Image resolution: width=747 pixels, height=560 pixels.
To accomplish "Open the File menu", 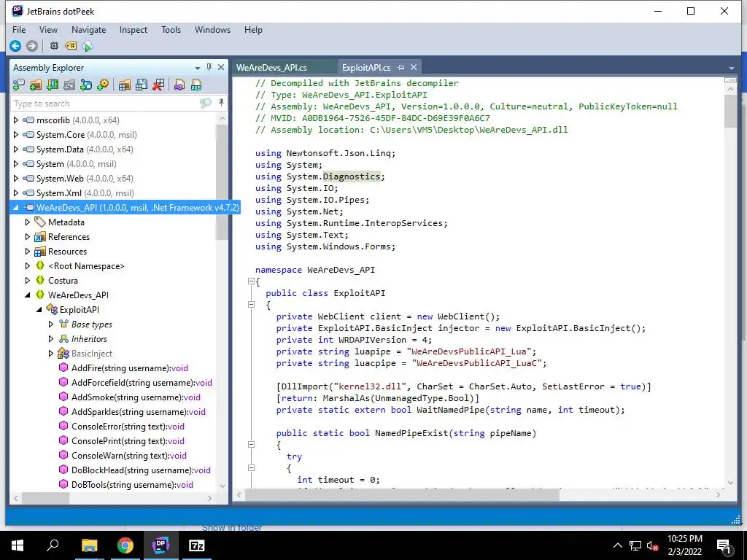I will point(19,29).
